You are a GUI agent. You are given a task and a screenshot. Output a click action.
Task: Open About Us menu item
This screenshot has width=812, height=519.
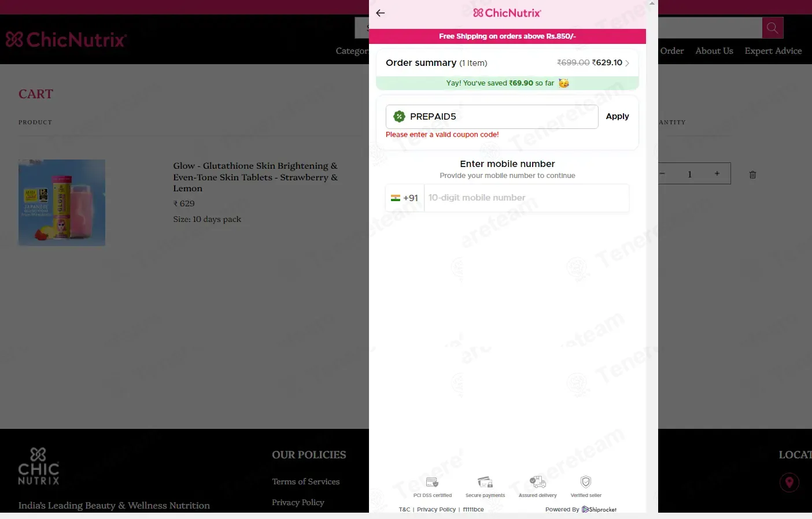click(714, 51)
